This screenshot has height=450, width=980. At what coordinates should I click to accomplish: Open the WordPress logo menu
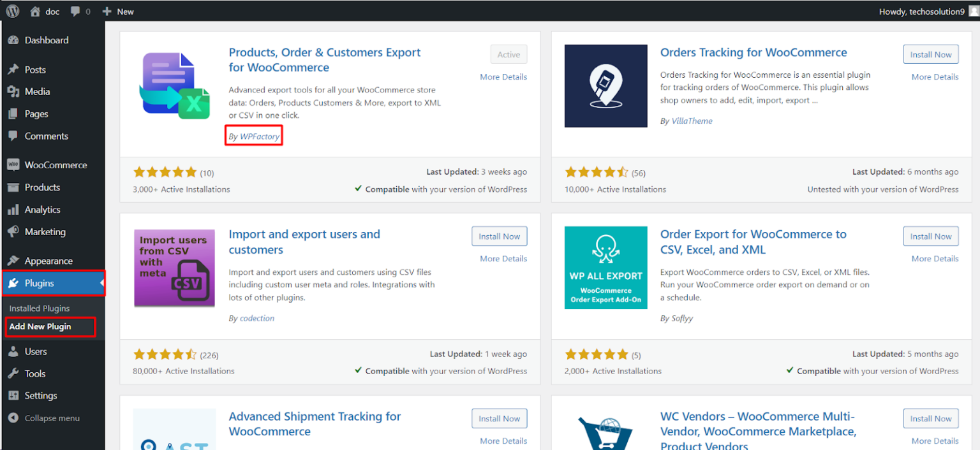click(12, 11)
